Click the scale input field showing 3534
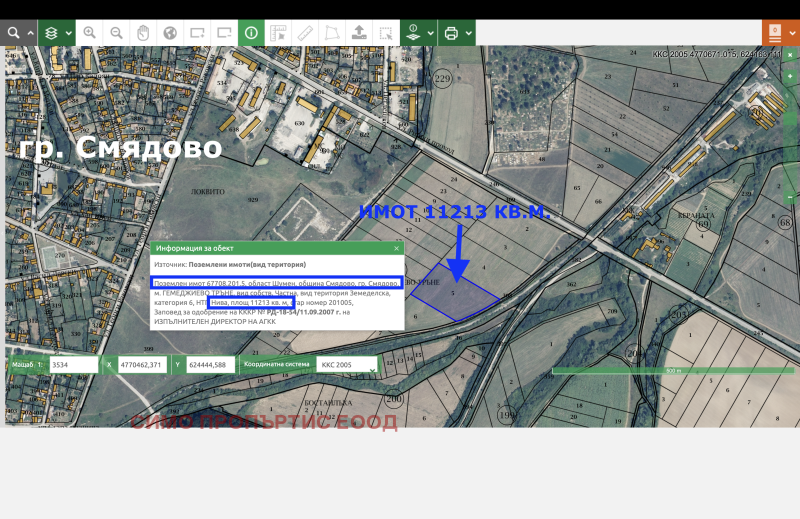Screen dimensions: 800x519 tap(73, 365)
